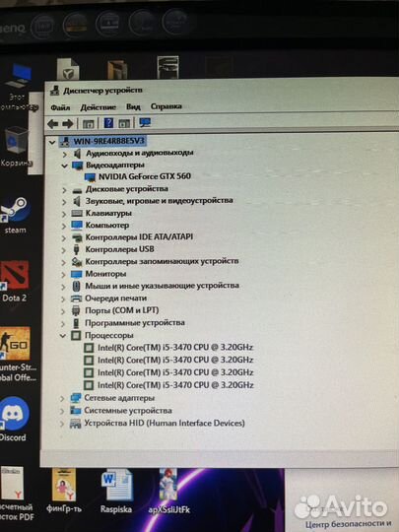Expand the Сетевые адаптеры category
Viewport: 399px width, 532px height.
click(62, 399)
